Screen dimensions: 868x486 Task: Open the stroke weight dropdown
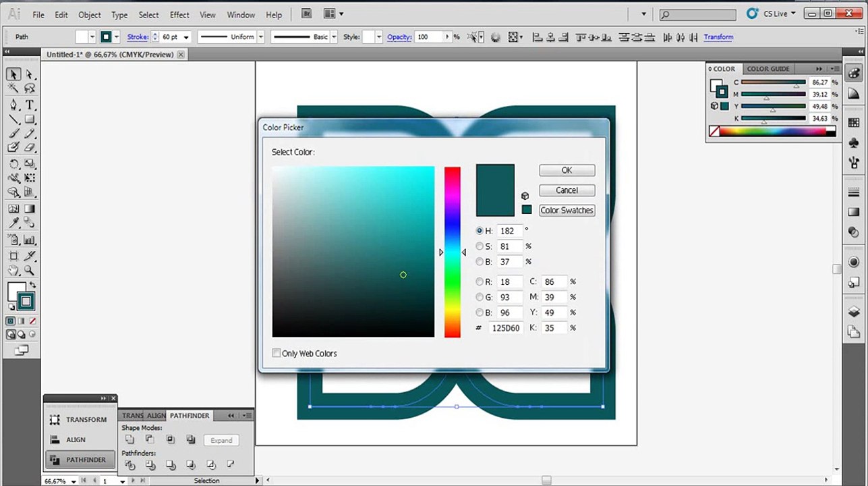(x=186, y=37)
